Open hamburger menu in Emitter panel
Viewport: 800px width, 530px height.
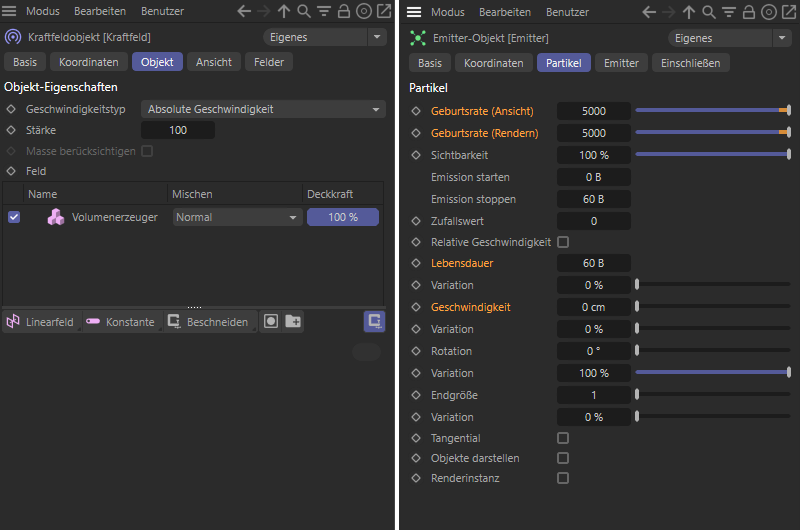(x=414, y=12)
